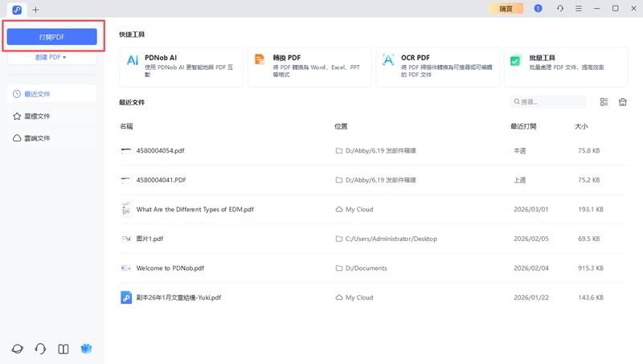Expand the 創建 PDF dropdown
Screen dimensions: 643x364
(x=51, y=57)
